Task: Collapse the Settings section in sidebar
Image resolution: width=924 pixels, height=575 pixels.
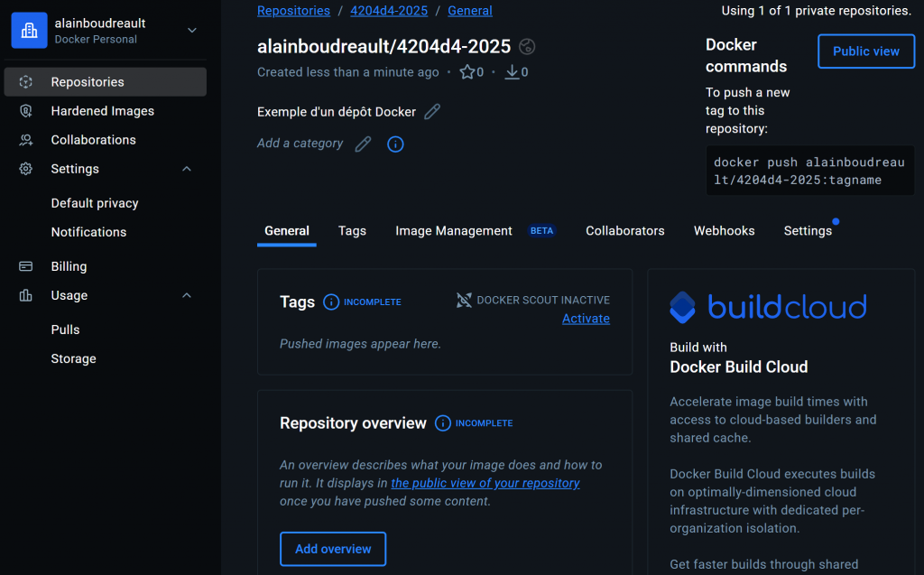Action: pos(187,169)
